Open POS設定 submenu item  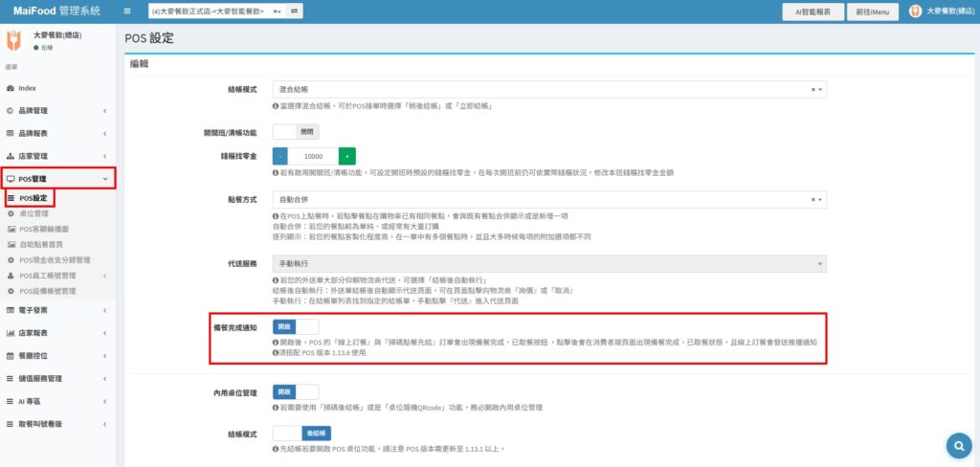tap(32, 198)
